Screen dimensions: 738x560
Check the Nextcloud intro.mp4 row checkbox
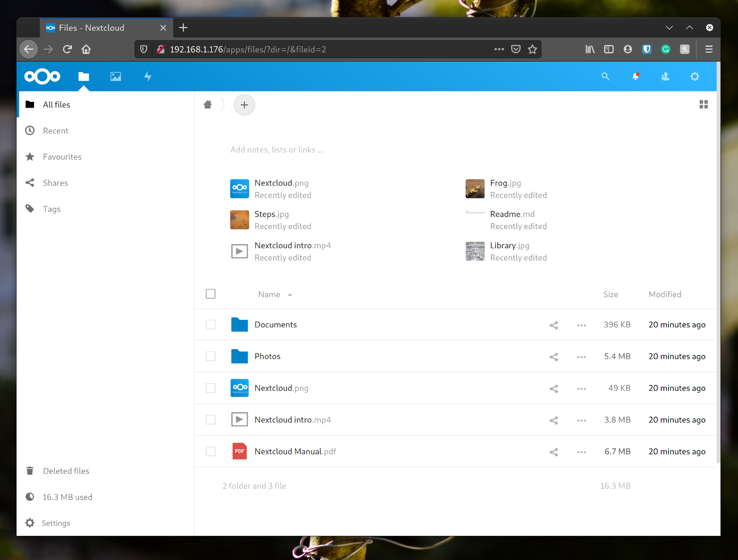pyautogui.click(x=211, y=420)
